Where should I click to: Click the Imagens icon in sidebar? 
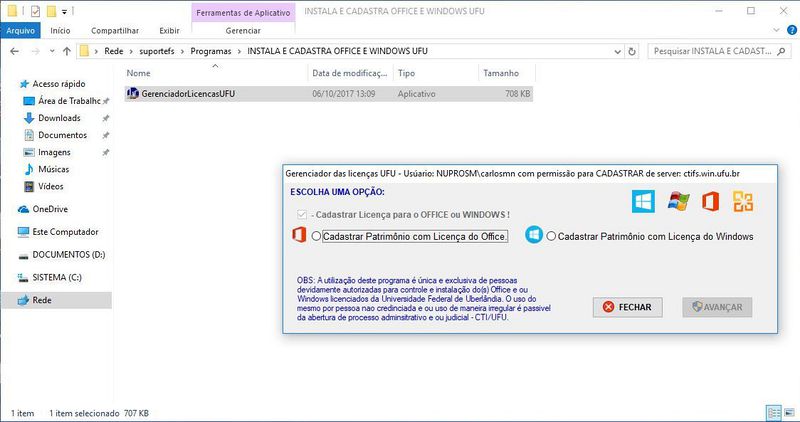[x=29, y=152]
